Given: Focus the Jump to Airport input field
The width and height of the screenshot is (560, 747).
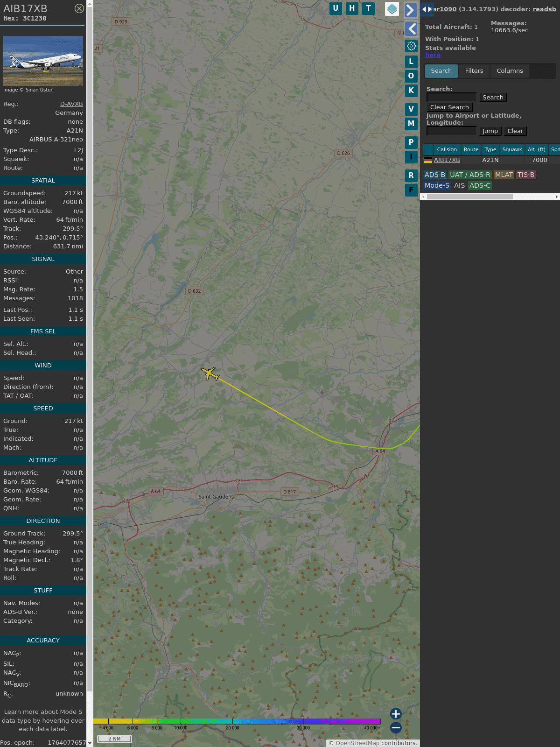Looking at the screenshot, I should [x=451, y=131].
